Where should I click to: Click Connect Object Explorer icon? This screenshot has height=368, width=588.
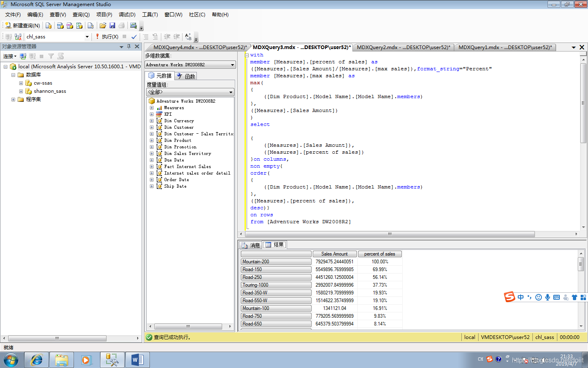coord(23,56)
